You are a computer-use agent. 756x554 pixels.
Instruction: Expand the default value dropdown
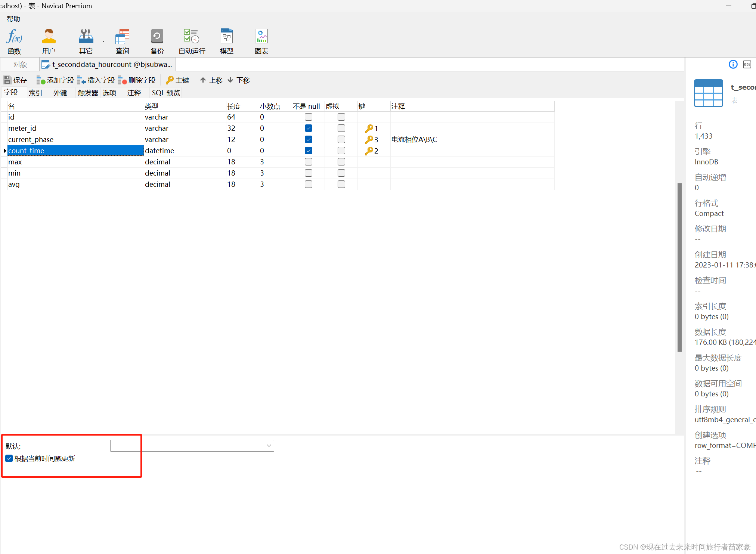(x=269, y=446)
